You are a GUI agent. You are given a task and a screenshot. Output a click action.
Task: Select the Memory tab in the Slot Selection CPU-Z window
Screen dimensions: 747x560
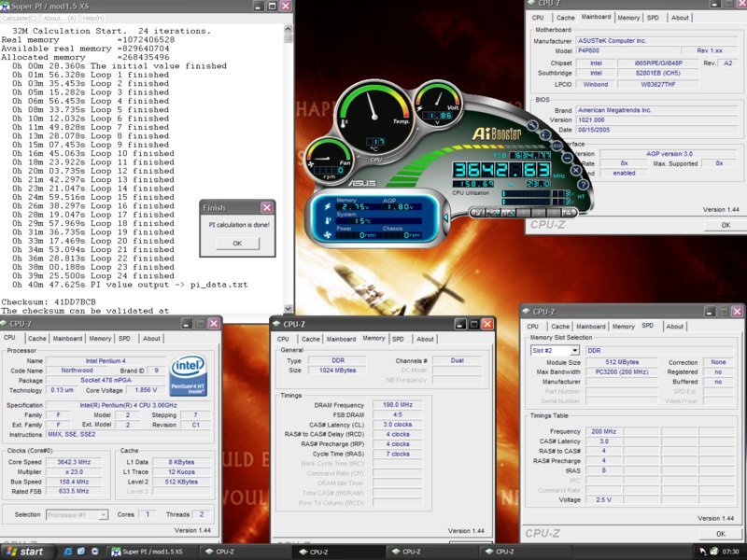623,327
